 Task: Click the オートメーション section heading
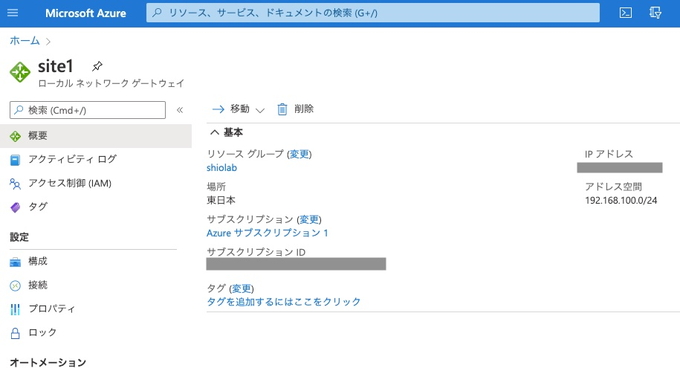[48, 362]
